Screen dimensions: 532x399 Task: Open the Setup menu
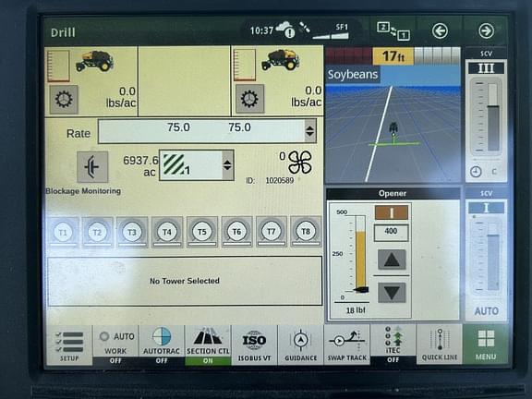point(69,345)
